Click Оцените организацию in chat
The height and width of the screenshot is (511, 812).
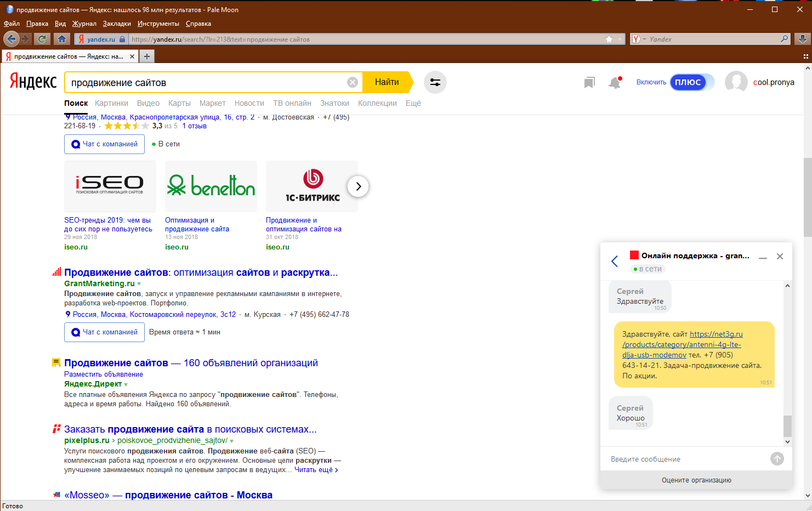coord(696,480)
